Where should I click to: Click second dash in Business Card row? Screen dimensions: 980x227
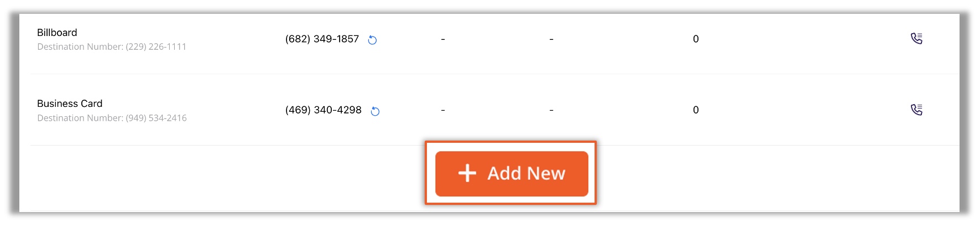click(551, 110)
